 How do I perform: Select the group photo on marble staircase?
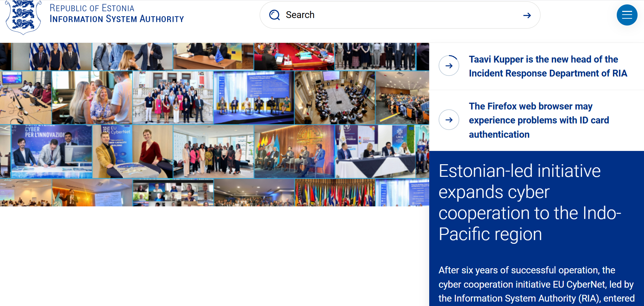point(173,98)
